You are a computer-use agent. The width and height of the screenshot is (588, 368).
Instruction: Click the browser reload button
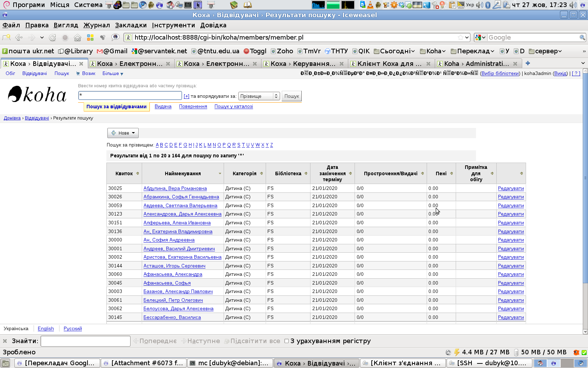[52, 38]
